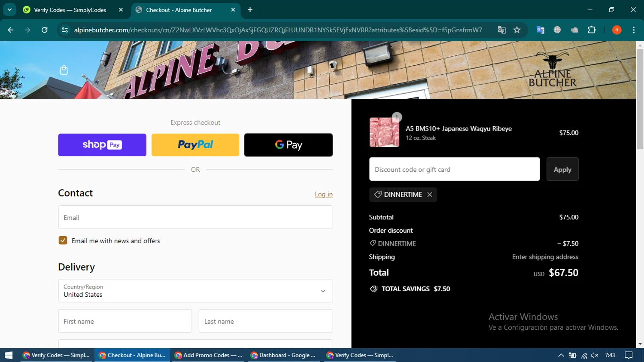Bookmark this page with star icon
The height and width of the screenshot is (362, 644).
(x=517, y=30)
